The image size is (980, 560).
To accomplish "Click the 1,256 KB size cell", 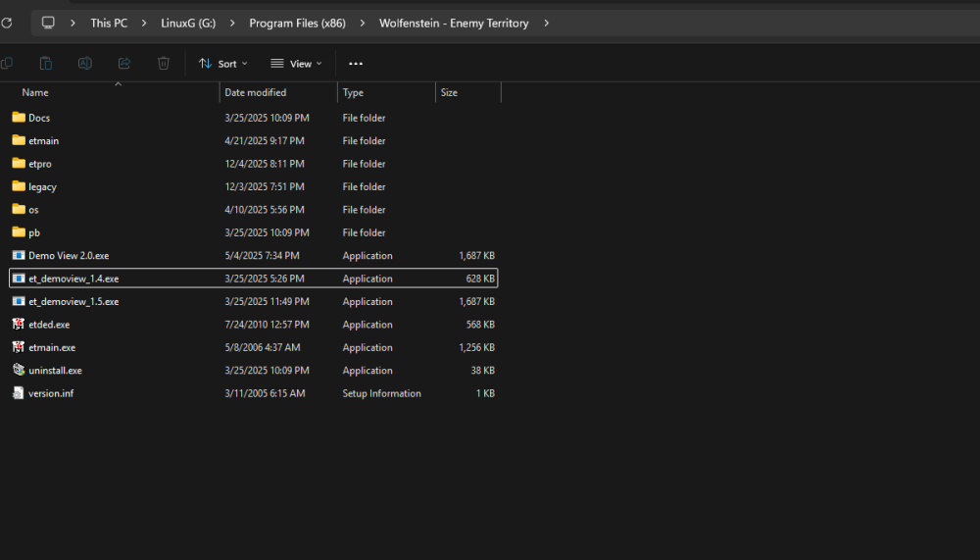I will pyautogui.click(x=477, y=347).
